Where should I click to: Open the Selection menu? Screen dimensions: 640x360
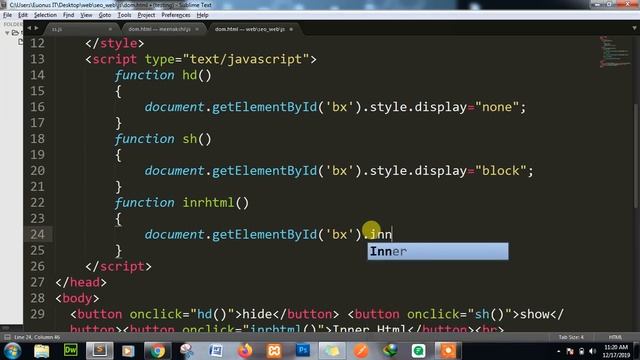coord(45,15)
